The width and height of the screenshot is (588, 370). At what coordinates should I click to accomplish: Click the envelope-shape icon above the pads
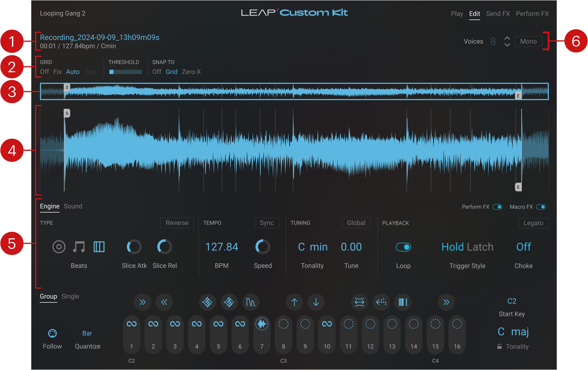coord(251,302)
